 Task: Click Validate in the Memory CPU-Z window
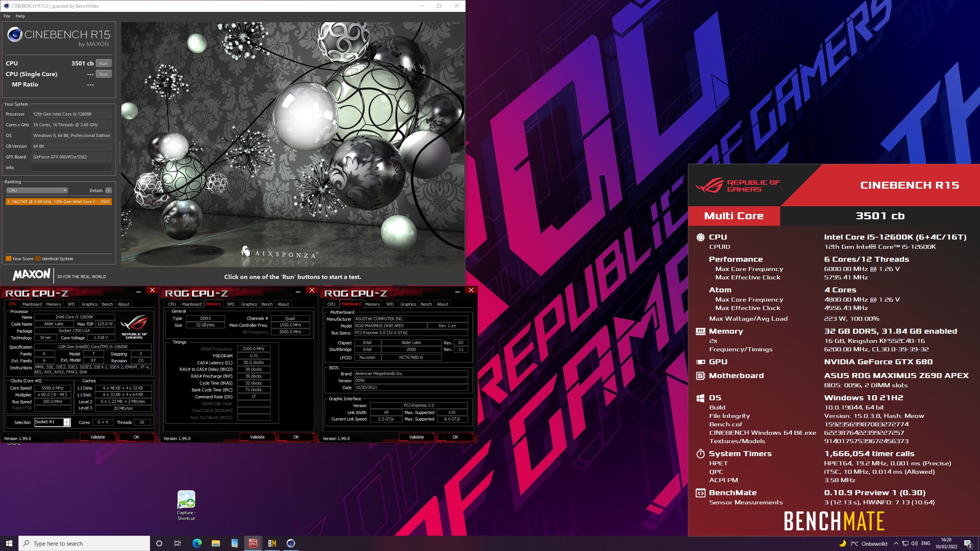(257, 437)
